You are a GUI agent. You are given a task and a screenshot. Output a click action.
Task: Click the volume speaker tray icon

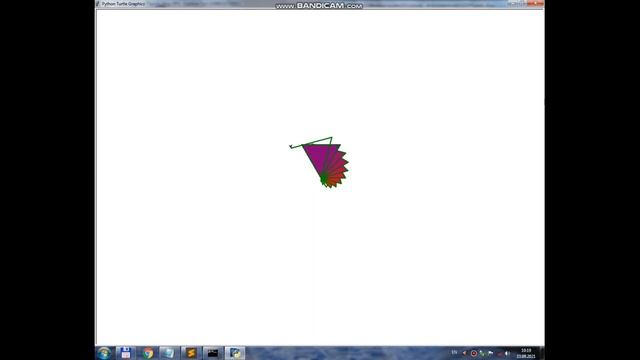tap(507, 353)
